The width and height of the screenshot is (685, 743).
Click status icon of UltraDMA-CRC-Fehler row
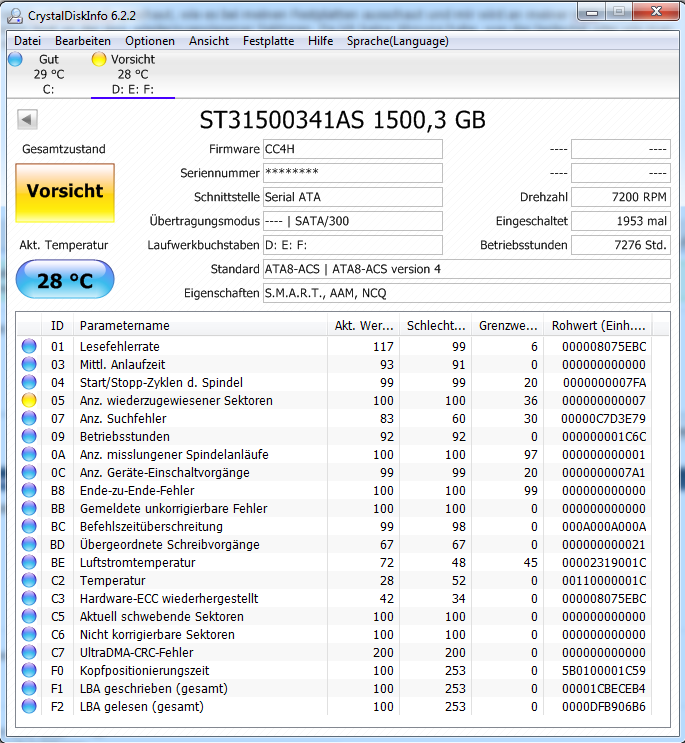[29, 652]
